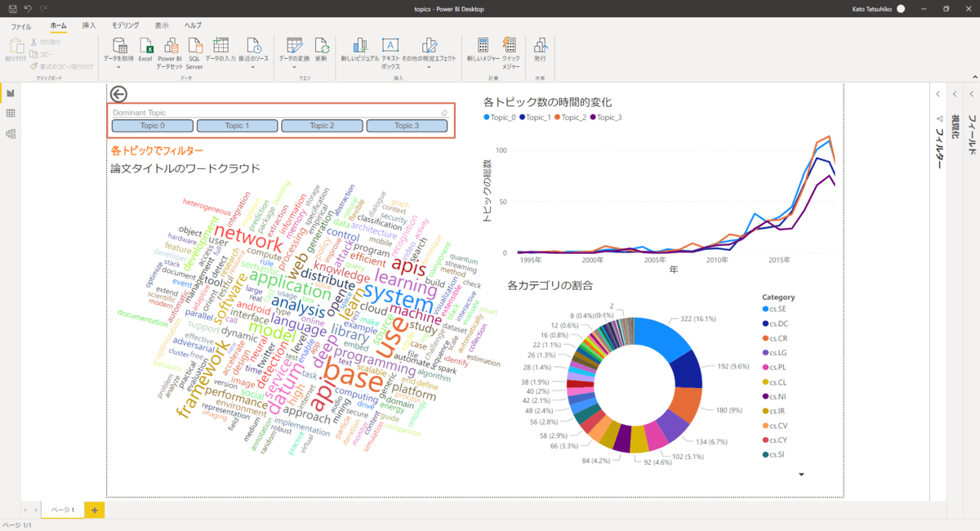Expand the データを取得 dropdown

pyautogui.click(x=119, y=68)
